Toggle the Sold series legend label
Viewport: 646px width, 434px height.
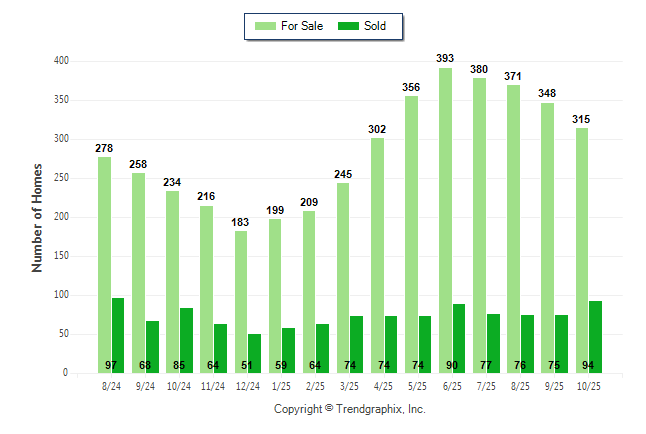point(377,26)
